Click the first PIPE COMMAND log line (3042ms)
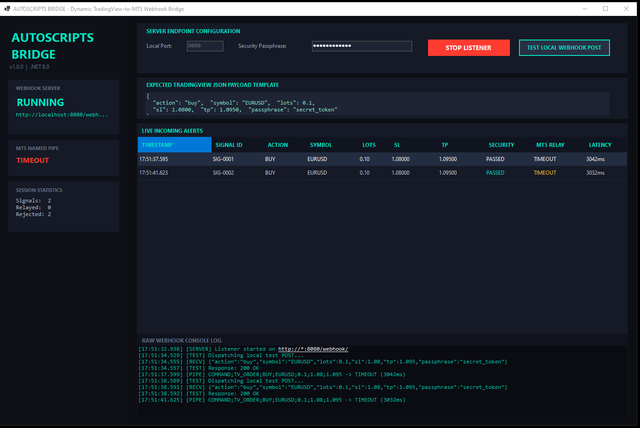Screen dimensions: 640x428 pyautogui.click(x=272, y=375)
